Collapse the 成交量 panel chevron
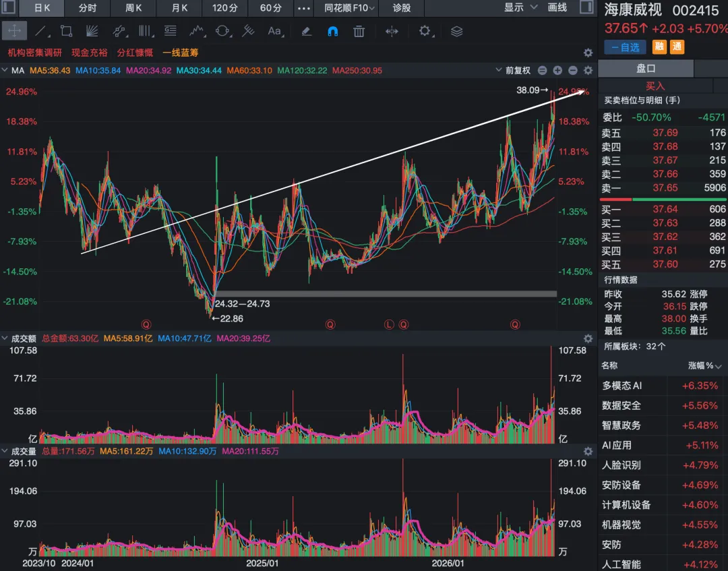The height and width of the screenshot is (571, 728). [5, 451]
